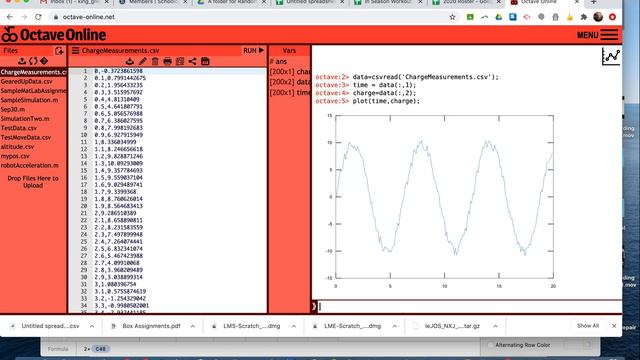
Task: Click the [200x1] time variable in Vars
Action: click(289, 93)
